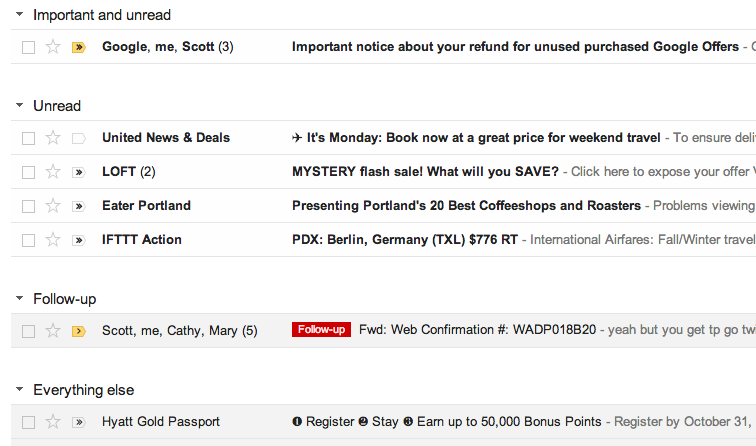Check the box for Eater Portland email

[28, 206]
